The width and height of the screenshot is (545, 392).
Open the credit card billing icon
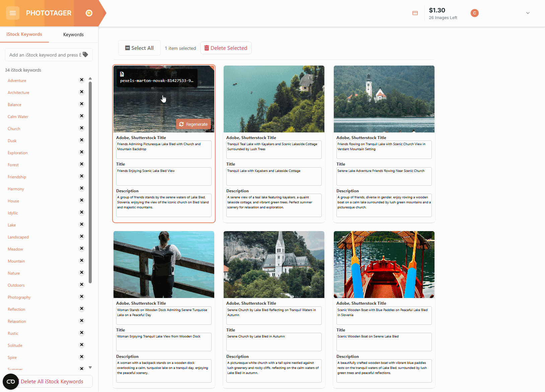pos(415,13)
